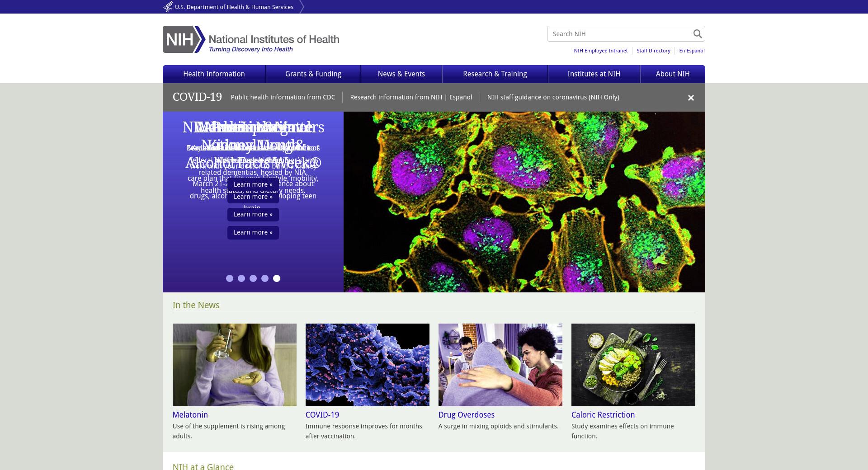Open the NIH logo home link
Image resolution: width=868 pixels, height=470 pixels.
click(251, 39)
